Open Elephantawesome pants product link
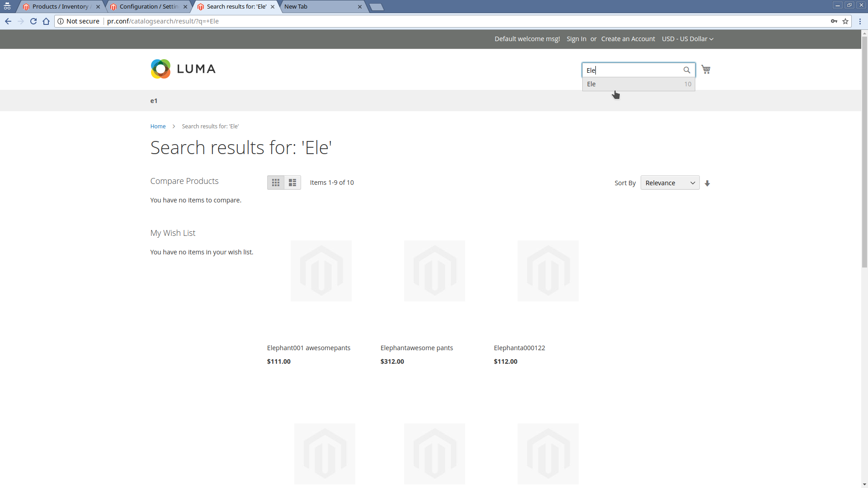 (417, 348)
